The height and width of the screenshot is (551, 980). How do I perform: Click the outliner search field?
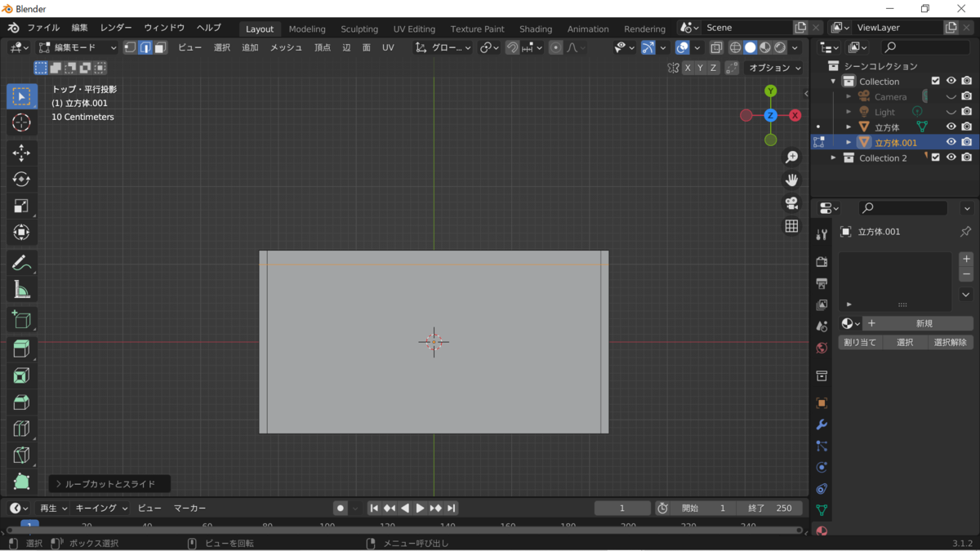tap(927, 47)
